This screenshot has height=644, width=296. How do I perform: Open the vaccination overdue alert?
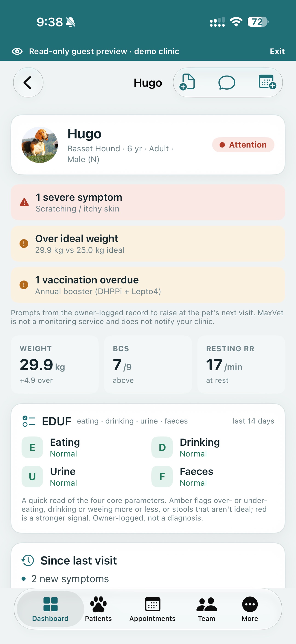point(148,285)
